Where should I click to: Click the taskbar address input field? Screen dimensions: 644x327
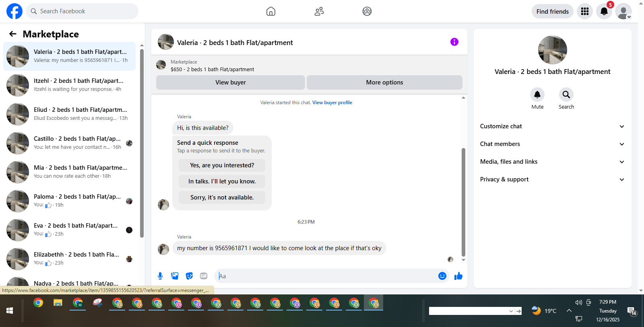[469, 311]
